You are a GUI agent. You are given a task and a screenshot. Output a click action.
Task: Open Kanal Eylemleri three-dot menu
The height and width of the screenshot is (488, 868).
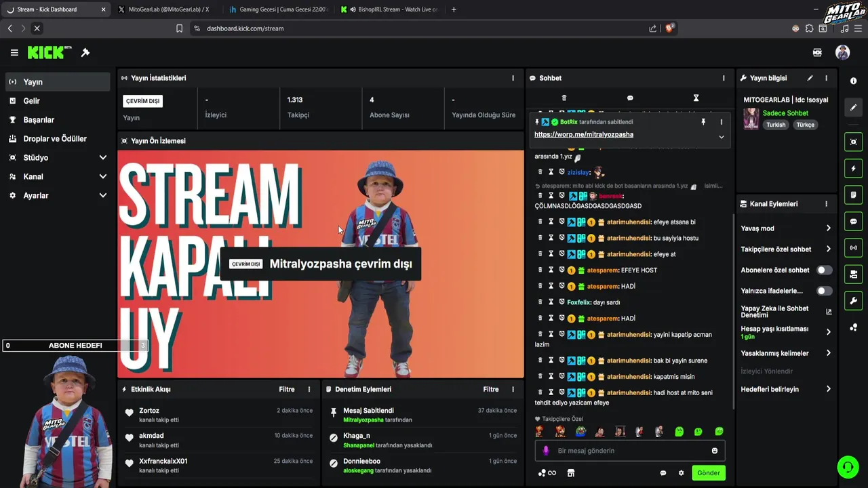coord(826,204)
